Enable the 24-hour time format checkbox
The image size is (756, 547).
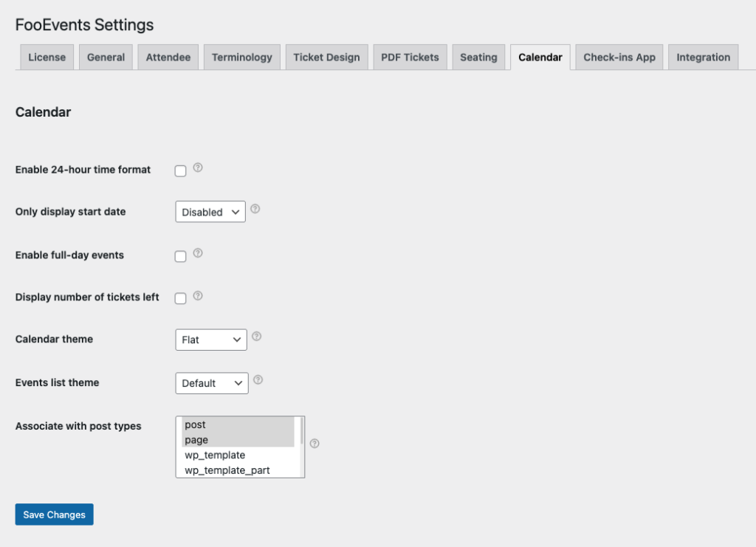point(179,171)
